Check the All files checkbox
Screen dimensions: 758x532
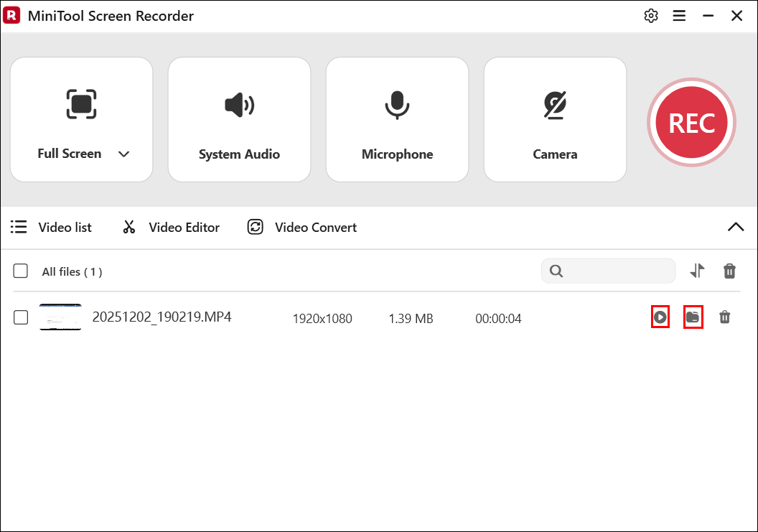(x=20, y=271)
